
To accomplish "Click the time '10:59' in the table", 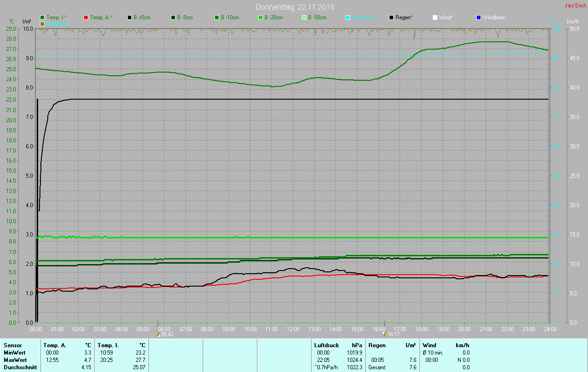I will tap(107, 353).
